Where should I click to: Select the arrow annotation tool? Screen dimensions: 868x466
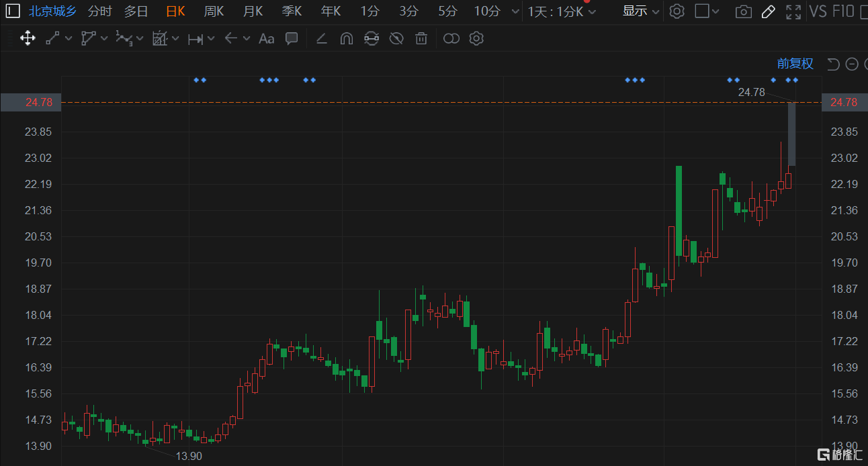[231, 38]
